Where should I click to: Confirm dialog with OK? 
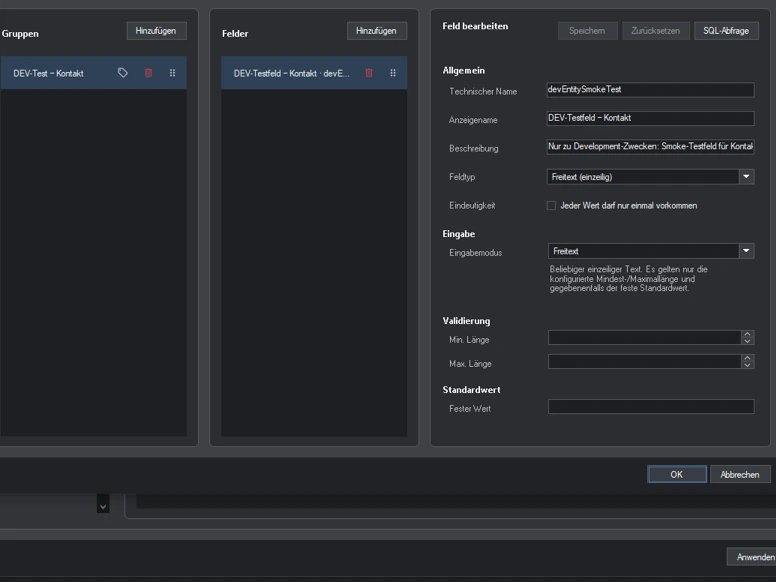click(677, 474)
